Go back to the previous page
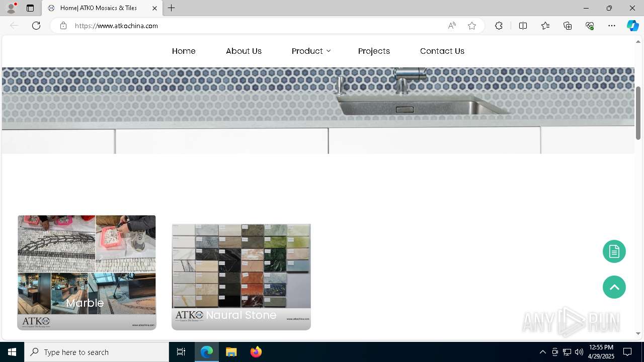The image size is (644, 362). pos(14,26)
